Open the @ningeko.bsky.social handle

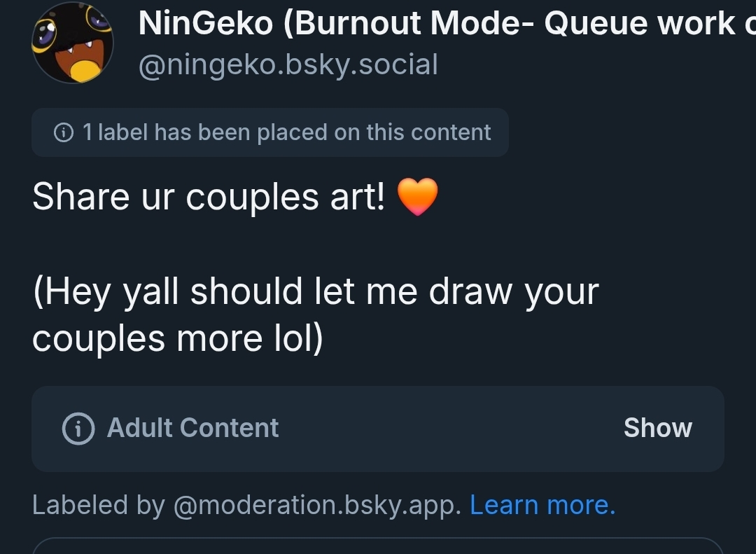(288, 65)
